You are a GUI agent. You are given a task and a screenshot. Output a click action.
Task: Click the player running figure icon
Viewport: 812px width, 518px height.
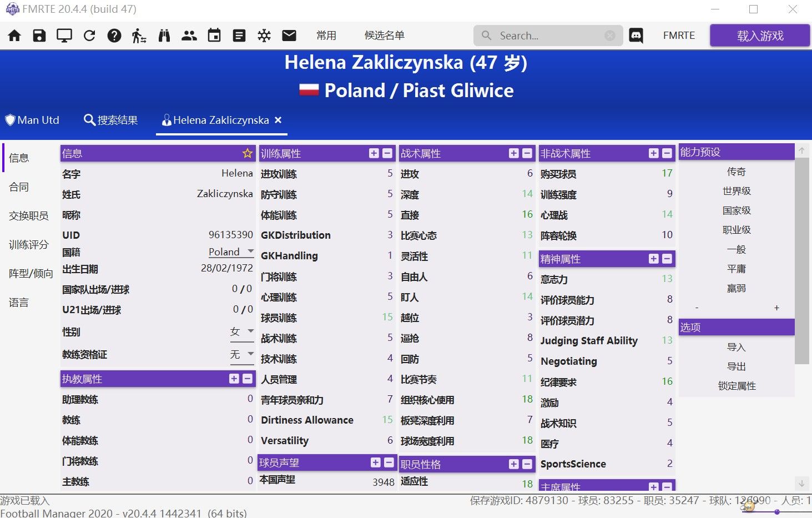[139, 36]
